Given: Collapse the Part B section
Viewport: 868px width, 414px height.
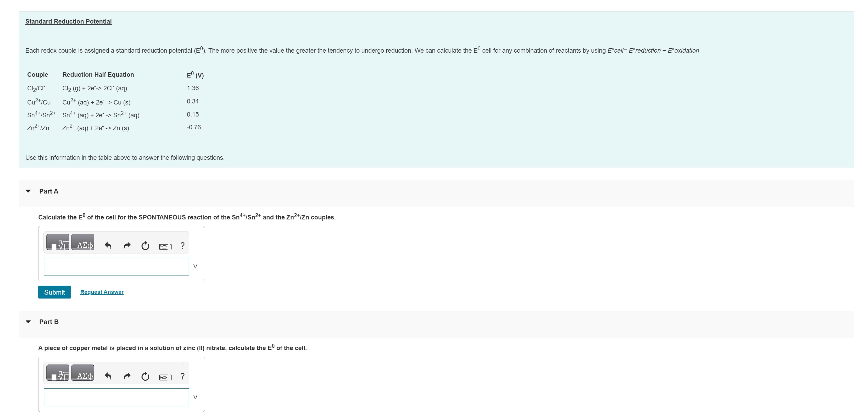Looking at the screenshot, I should (28, 322).
